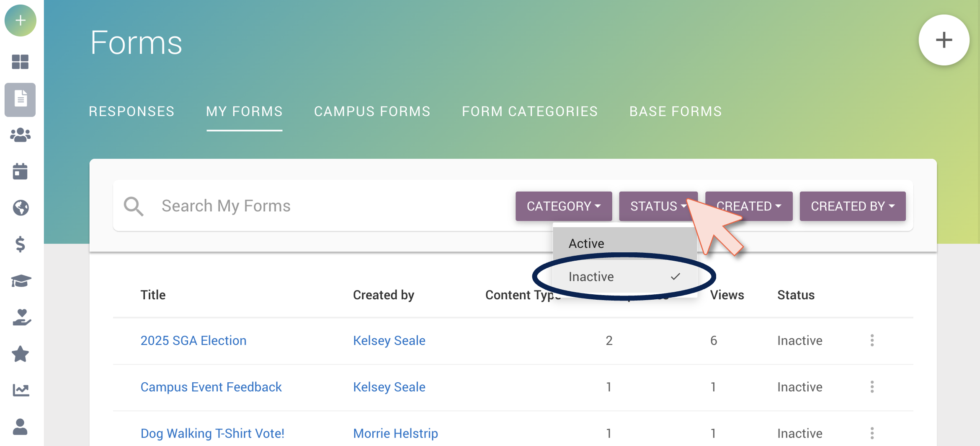Viewport: 980px width, 446px height.
Task: Click the views count 6 for SGA Election
Action: point(714,340)
